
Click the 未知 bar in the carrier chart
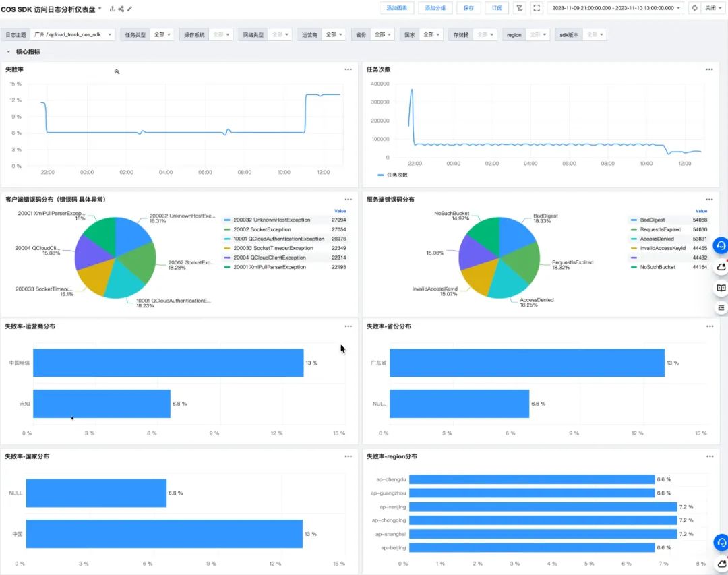[x=102, y=404]
